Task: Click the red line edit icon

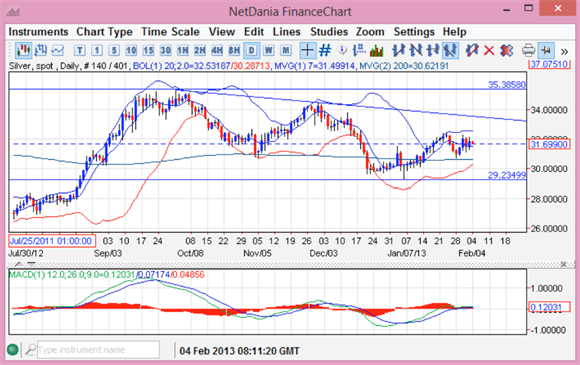Action: click(x=472, y=50)
